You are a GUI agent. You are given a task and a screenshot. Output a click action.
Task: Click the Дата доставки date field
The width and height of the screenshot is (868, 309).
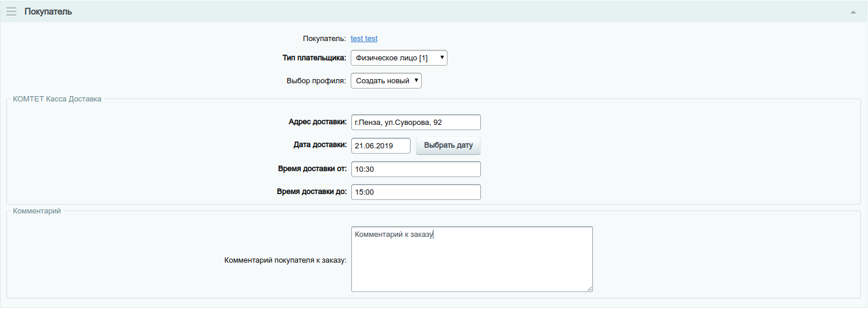click(381, 145)
